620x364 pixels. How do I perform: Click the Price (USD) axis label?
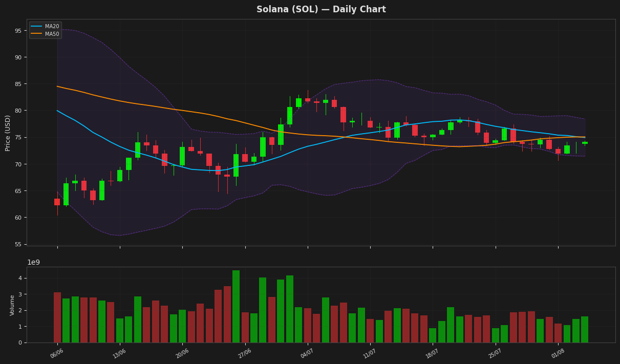coord(8,133)
